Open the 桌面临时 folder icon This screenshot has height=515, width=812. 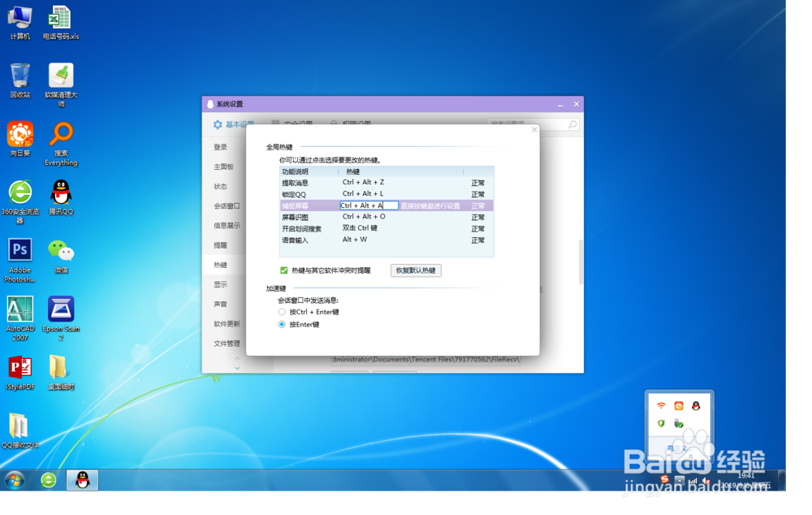click(x=61, y=373)
